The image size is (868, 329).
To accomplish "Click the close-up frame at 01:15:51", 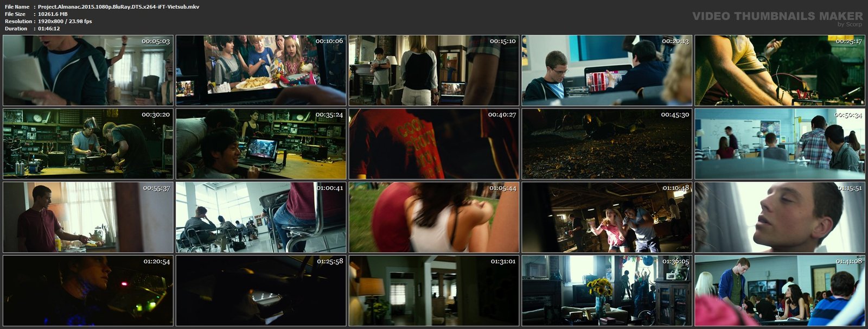I will [x=780, y=217].
